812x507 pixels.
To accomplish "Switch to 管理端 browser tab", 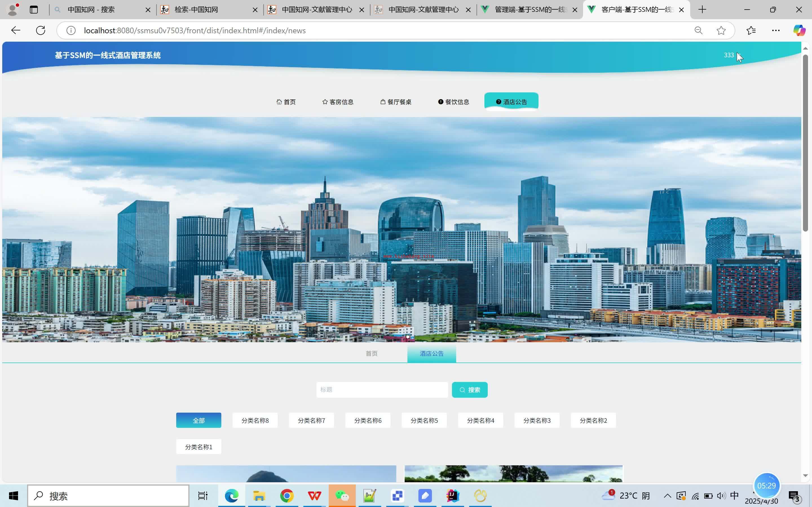I will coord(529,10).
